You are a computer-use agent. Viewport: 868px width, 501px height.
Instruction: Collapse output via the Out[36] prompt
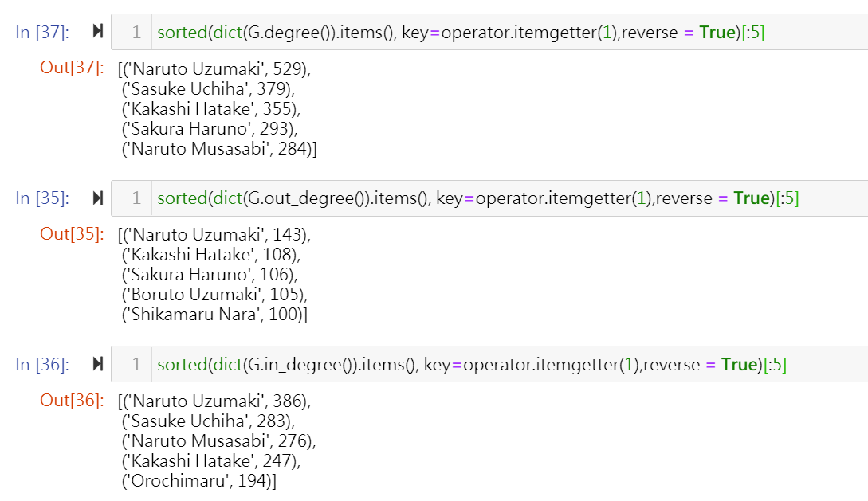pos(72,401)
